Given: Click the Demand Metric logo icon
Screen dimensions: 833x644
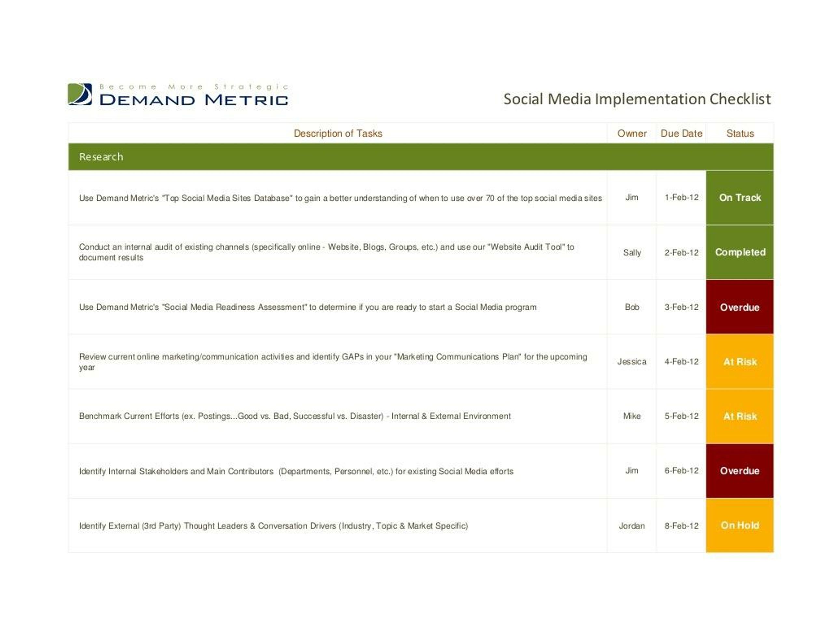Looking at the screenshot, I should [80, 94].
